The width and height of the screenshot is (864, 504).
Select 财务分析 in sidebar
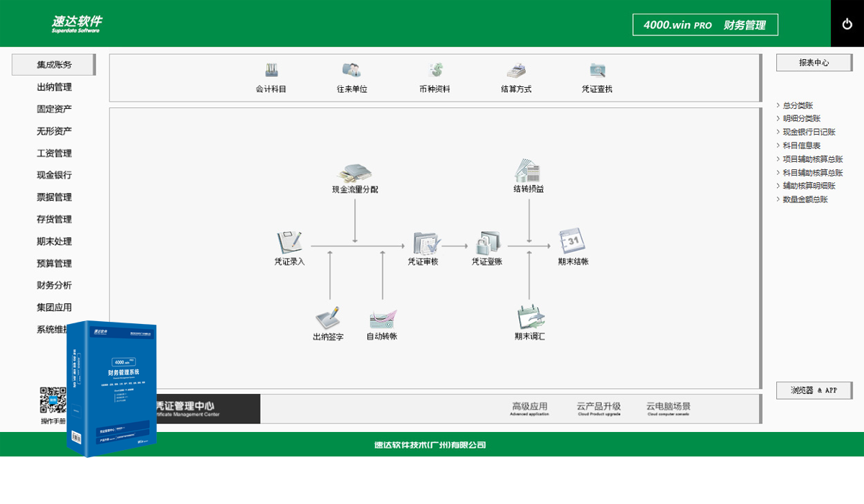(54, 285)
